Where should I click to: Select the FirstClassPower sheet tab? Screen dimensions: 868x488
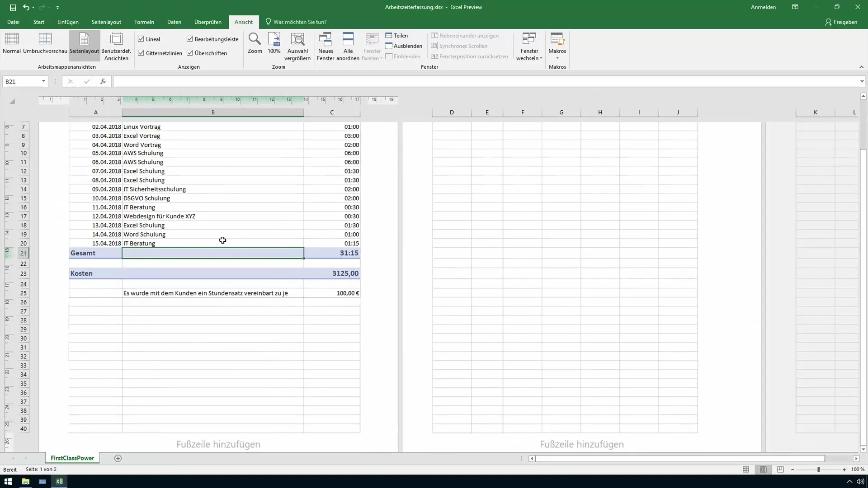[x=72, y=458]
